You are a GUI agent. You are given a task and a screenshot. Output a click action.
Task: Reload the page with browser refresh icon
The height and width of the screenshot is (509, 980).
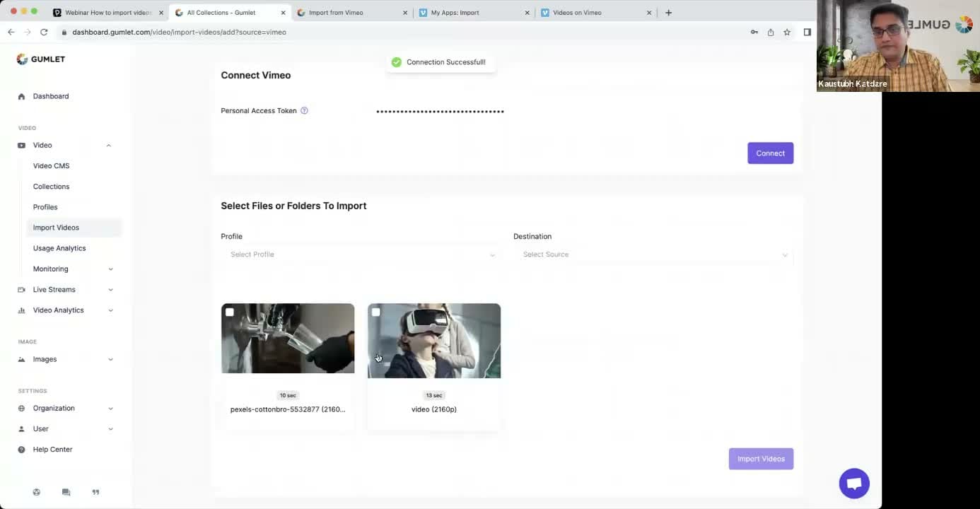coord(44,32)
